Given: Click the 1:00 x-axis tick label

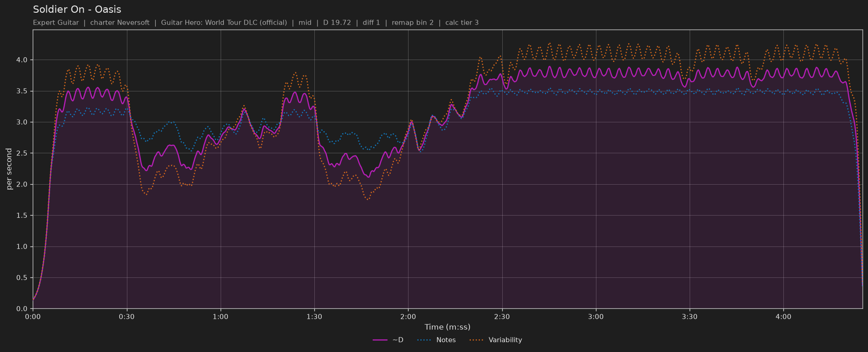Looking at the screenshot, I should [221, 317].
